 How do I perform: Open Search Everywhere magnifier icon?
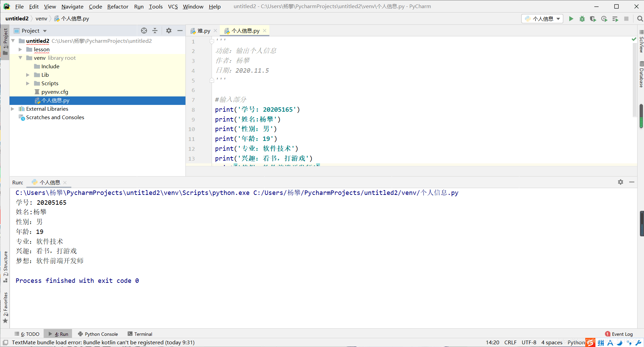point(640,19)
